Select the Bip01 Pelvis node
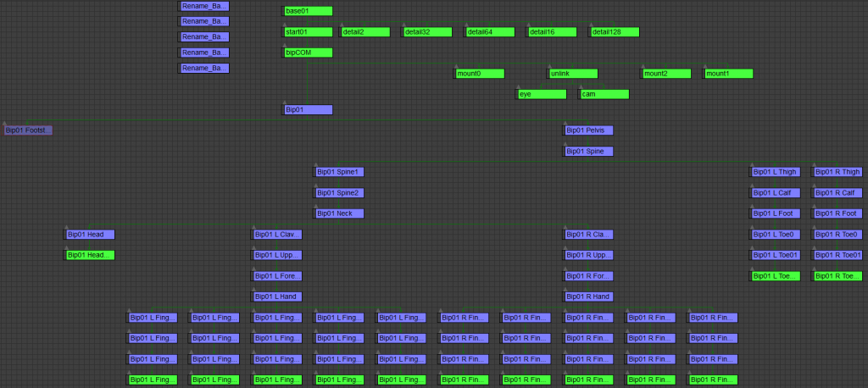 pos(590,130)
